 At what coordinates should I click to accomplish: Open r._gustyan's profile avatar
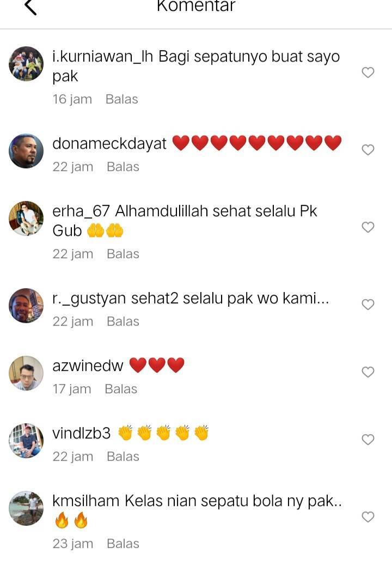coord(26,306)
